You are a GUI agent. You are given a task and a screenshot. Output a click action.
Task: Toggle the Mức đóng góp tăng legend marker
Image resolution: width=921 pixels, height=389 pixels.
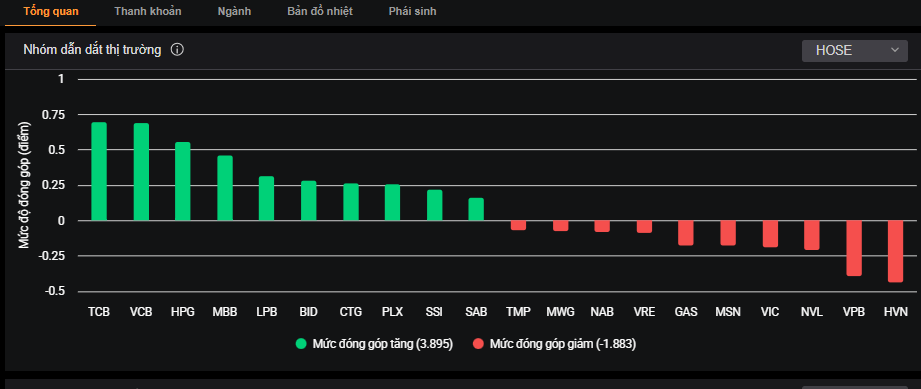(301, 344)
